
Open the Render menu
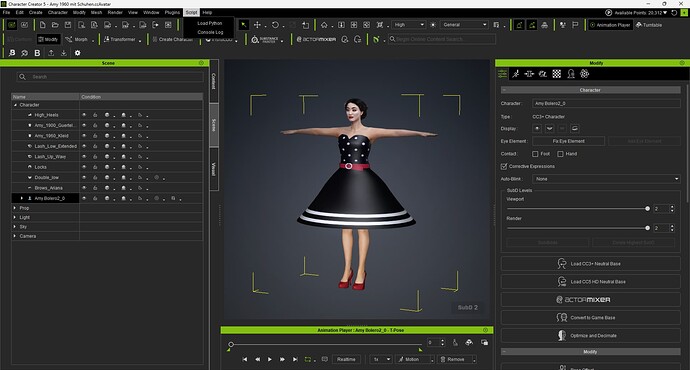coord(115,12)
